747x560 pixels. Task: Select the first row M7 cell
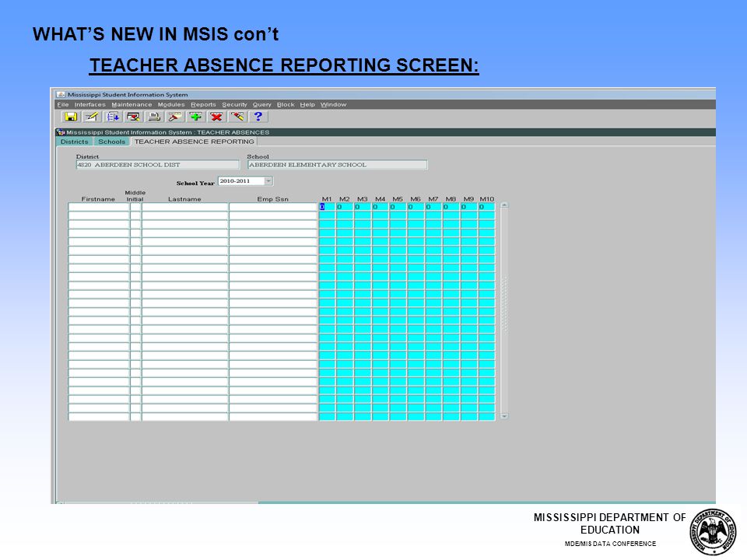(433, 207)
